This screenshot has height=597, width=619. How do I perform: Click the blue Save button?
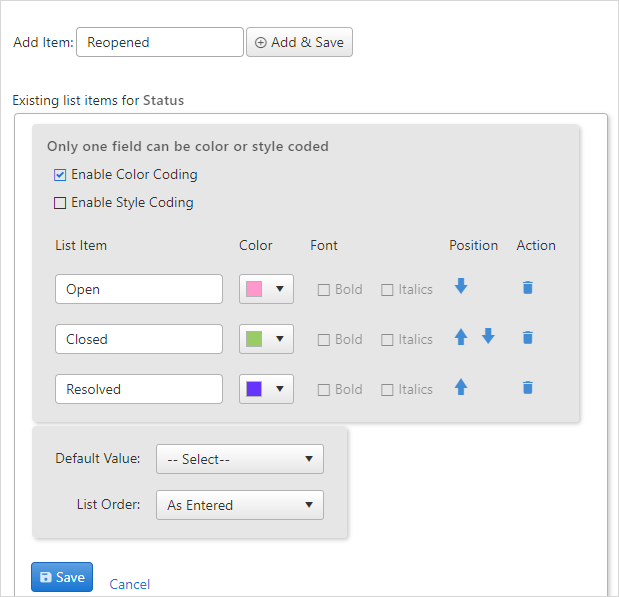tap(62, 577)
